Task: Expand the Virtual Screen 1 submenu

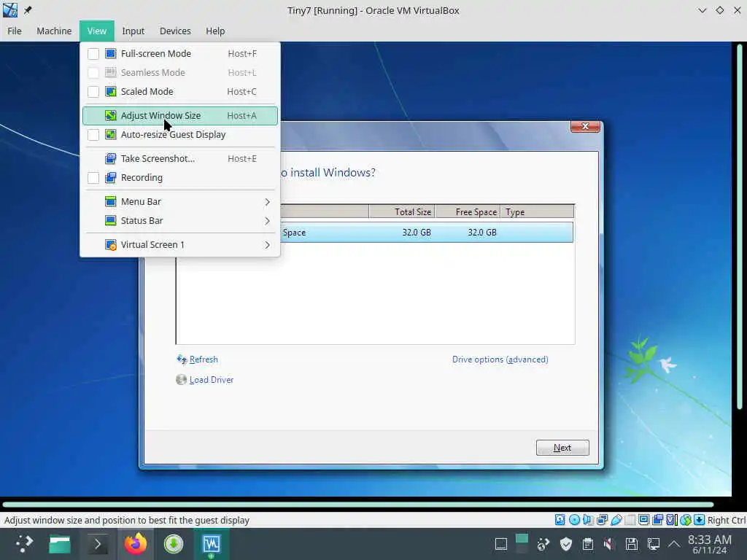Action: pyautogui.click(x=180, y=245)
